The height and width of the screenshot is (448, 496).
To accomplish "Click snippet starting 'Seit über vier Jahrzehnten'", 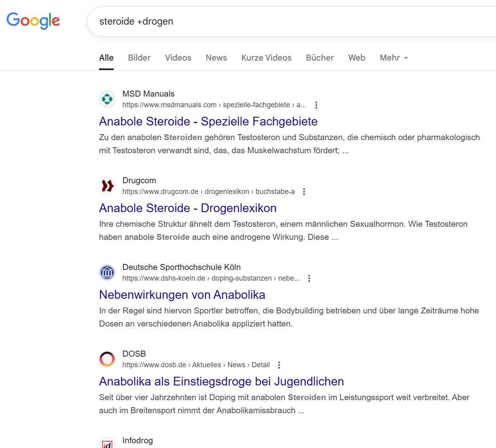I will (x=284, y=404).
